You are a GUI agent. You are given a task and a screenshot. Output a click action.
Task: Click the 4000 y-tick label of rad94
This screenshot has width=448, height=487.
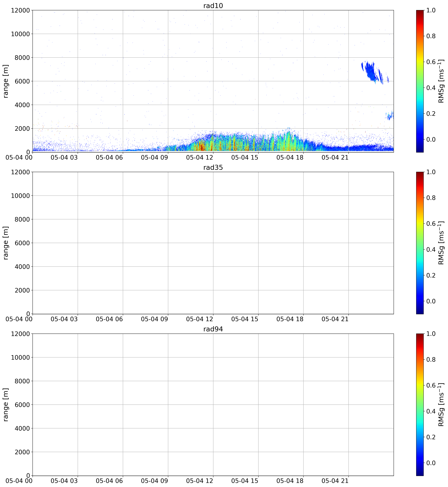tap(22, 428)
